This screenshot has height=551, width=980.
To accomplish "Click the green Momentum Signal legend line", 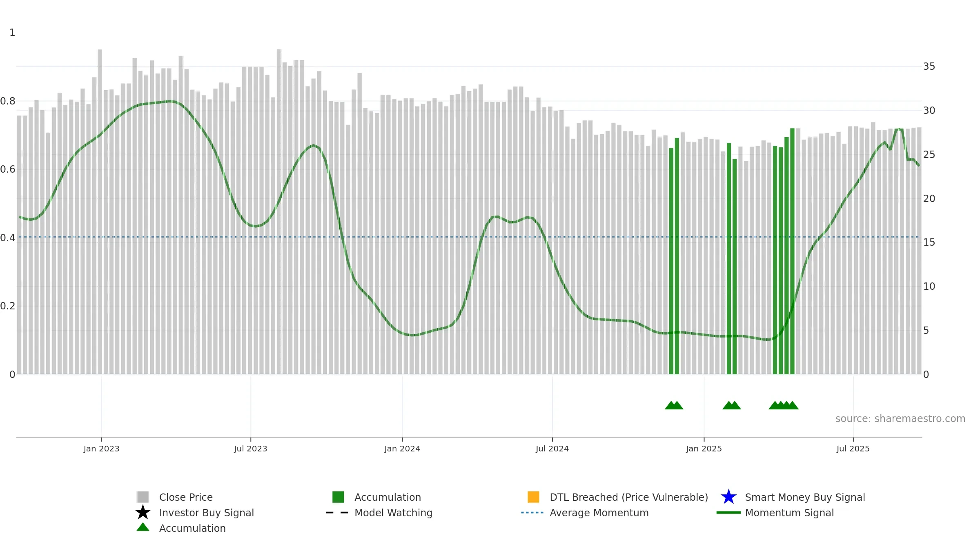I will point(728,513).
